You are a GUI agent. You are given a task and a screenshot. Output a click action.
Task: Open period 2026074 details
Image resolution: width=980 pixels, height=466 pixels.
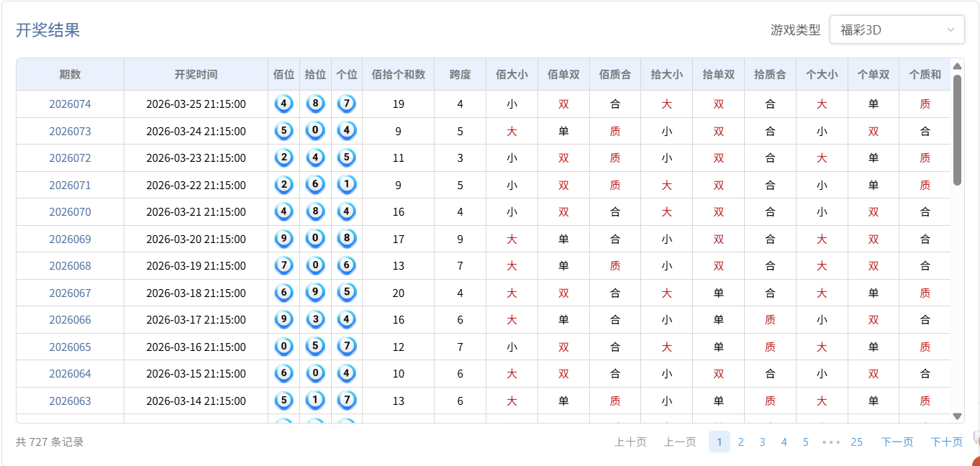click(70, 104)
